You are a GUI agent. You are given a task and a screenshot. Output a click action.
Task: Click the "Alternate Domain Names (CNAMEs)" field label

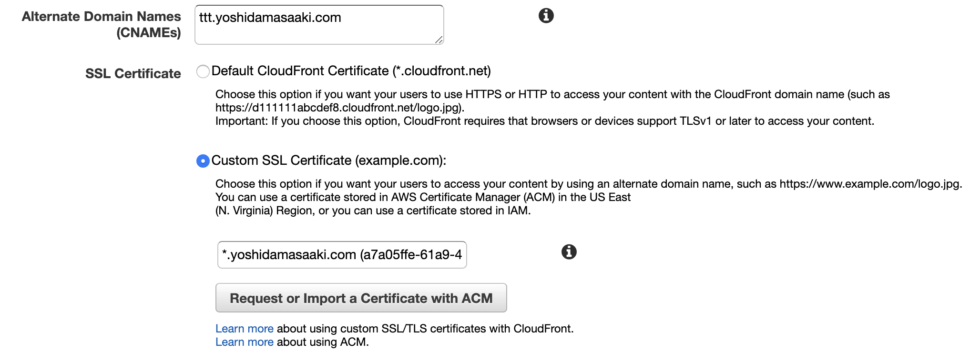[x=102, y=24]
